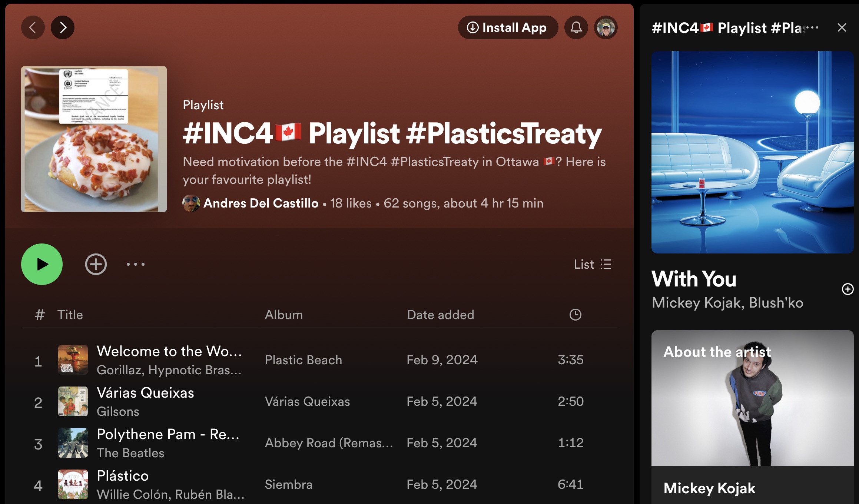Sort tracks by the Title column
Viewport: 859px width, 504px height.
[x=70, y=315]
